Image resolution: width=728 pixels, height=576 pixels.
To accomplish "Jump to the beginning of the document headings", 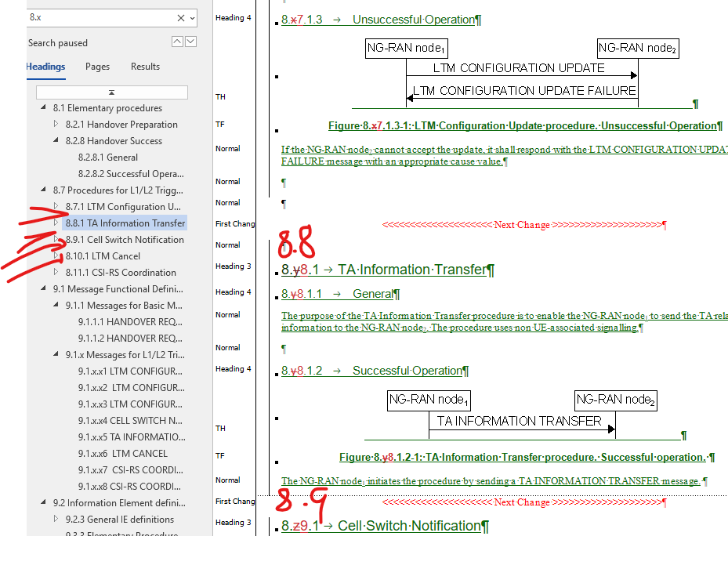I will [111, 92].
